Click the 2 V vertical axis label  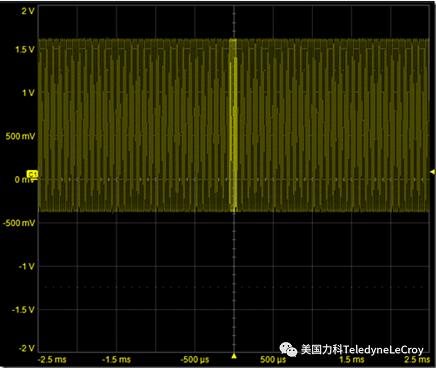tap(28, 11)
